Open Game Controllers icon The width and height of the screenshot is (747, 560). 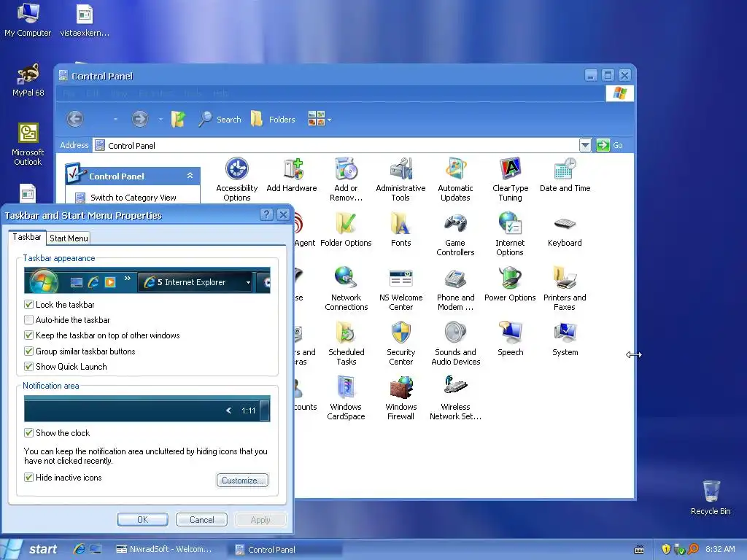pos(455,234)
